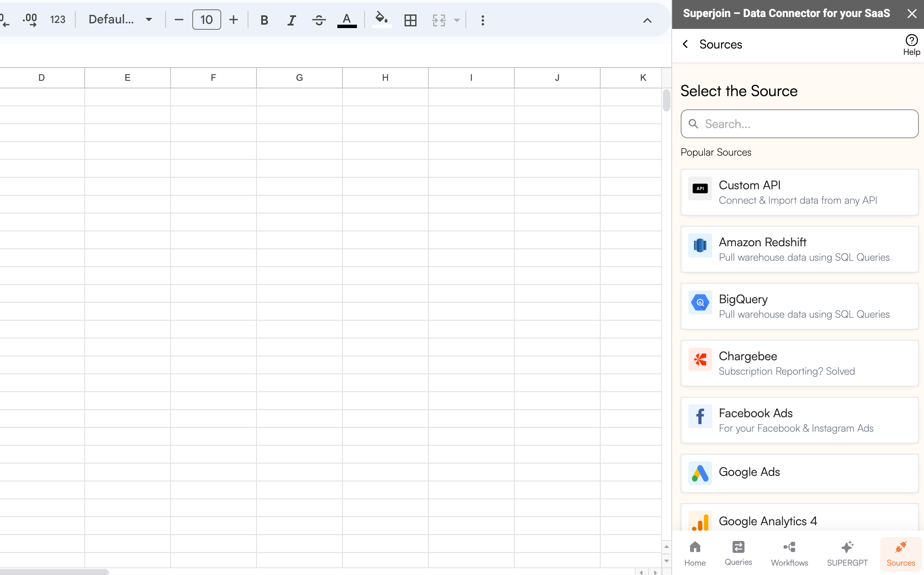
Task: Open the fill color bucket
Action: coord(382,19)
